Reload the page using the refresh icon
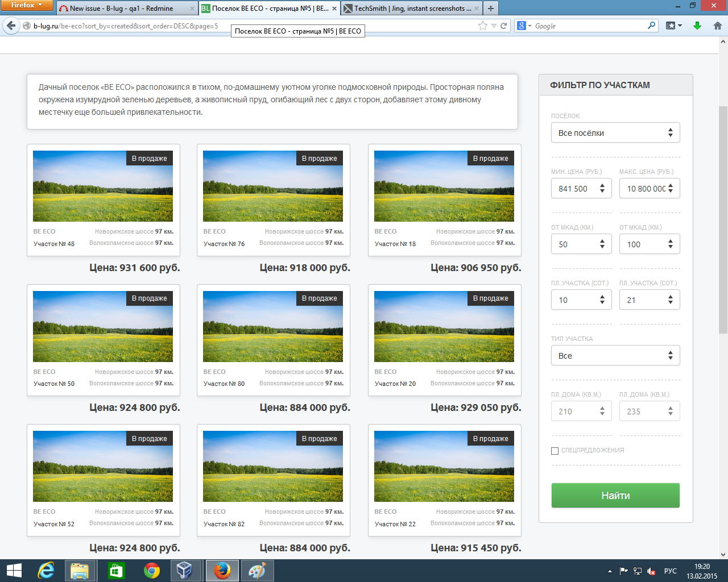Image resolution: width=728 pixels, height=582 pixels. coord(503,26)
